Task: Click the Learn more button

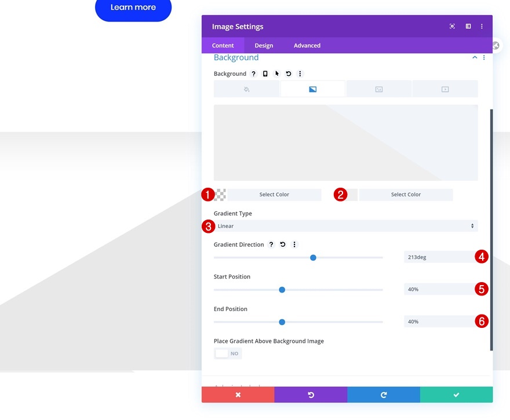Action: 133,8
